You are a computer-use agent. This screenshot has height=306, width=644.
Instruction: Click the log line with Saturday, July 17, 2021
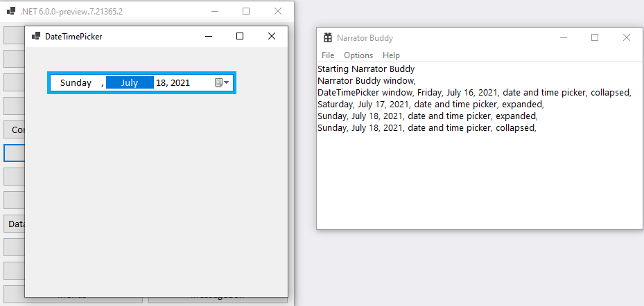point(431,104)
